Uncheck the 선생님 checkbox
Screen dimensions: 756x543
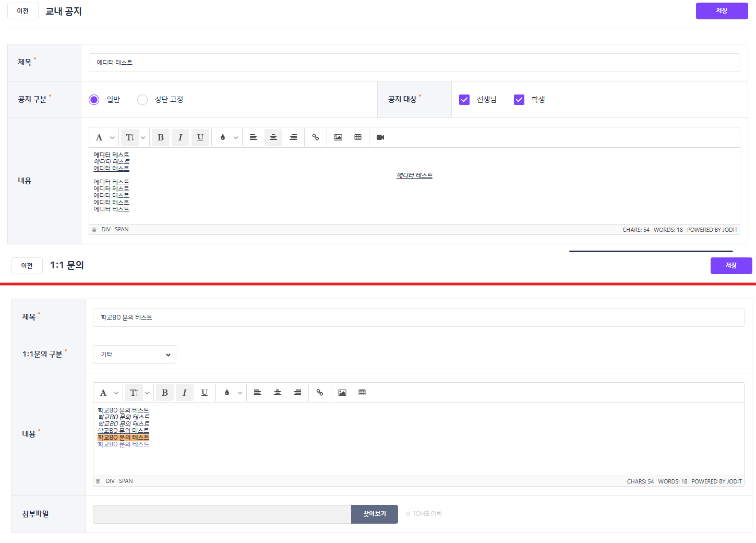464,100
